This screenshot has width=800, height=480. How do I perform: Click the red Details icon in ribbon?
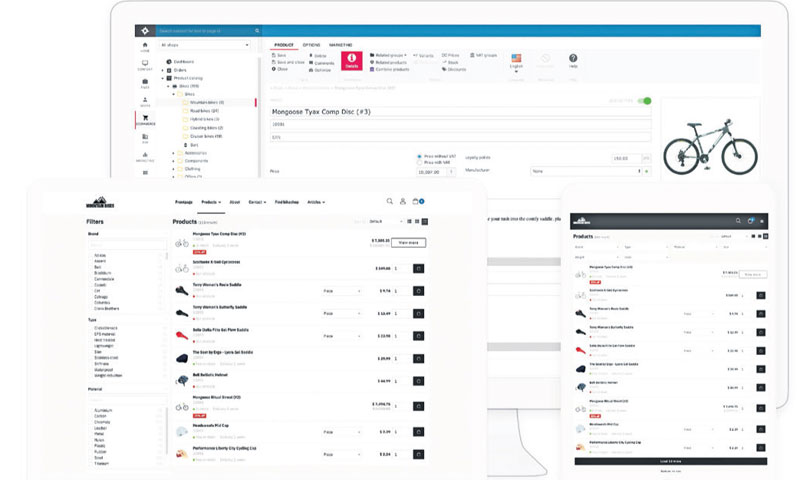point(351,61)
